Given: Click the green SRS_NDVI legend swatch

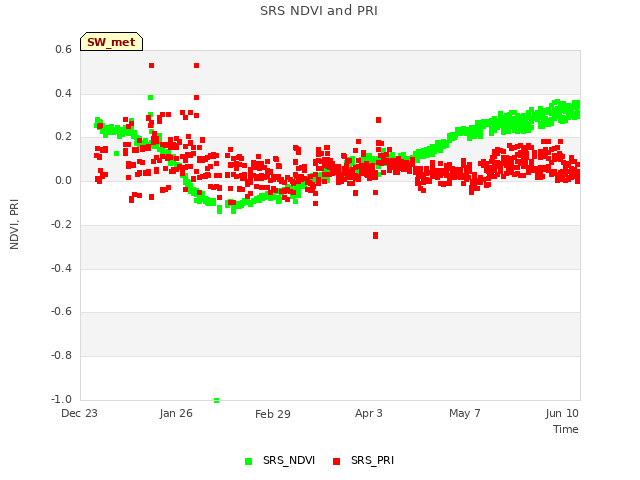Looking at the screenshot, I should 248,461.
